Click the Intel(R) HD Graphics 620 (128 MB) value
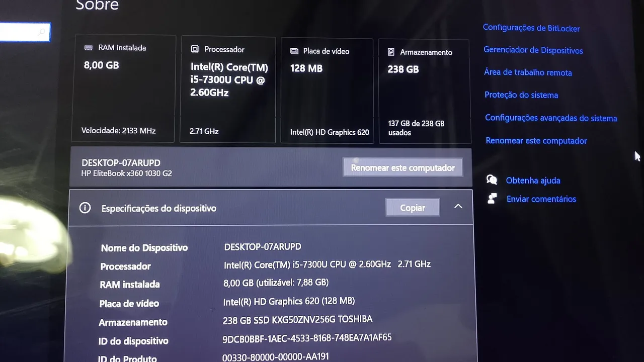Image resolution: width=644 pixels, height=362 pixels. coord(289,301)
